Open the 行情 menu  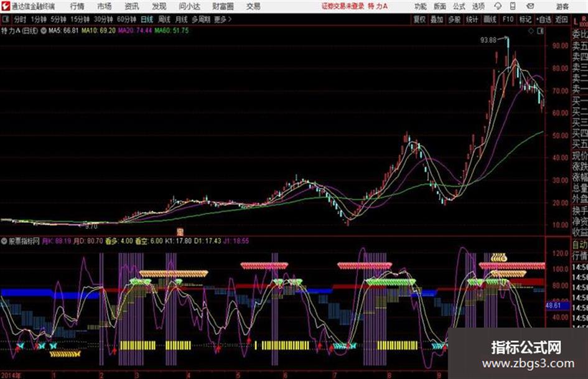[x=77, y=6]
